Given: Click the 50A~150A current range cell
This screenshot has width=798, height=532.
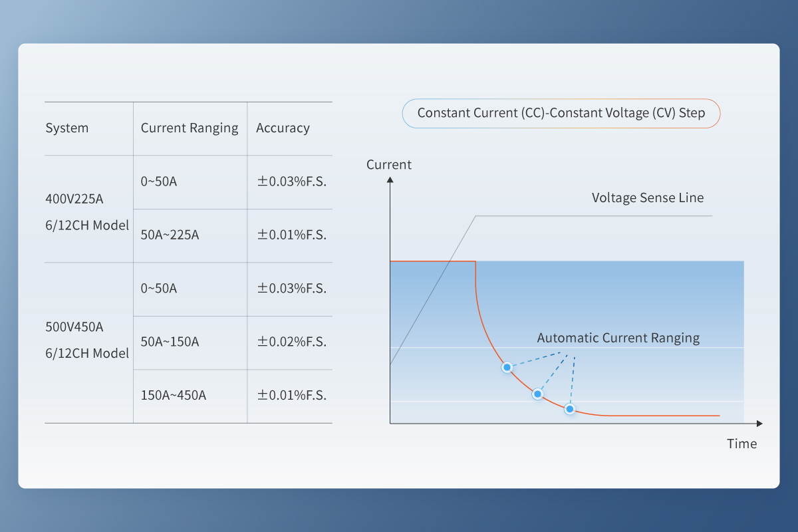Looking at the screenshot, I should coord(170,342).
